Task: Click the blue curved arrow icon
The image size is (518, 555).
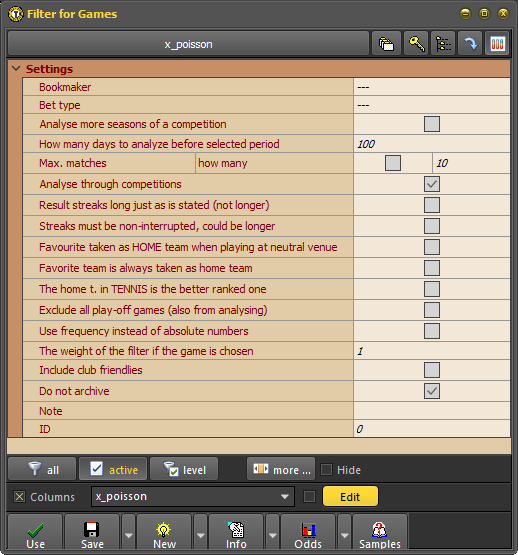Action: click(x=470, y=44)
